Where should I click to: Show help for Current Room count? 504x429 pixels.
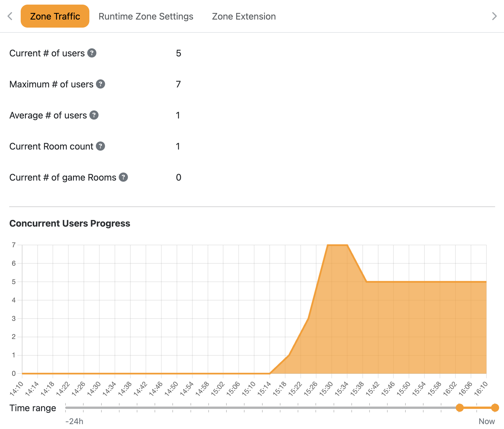click(x=100, y=146)
